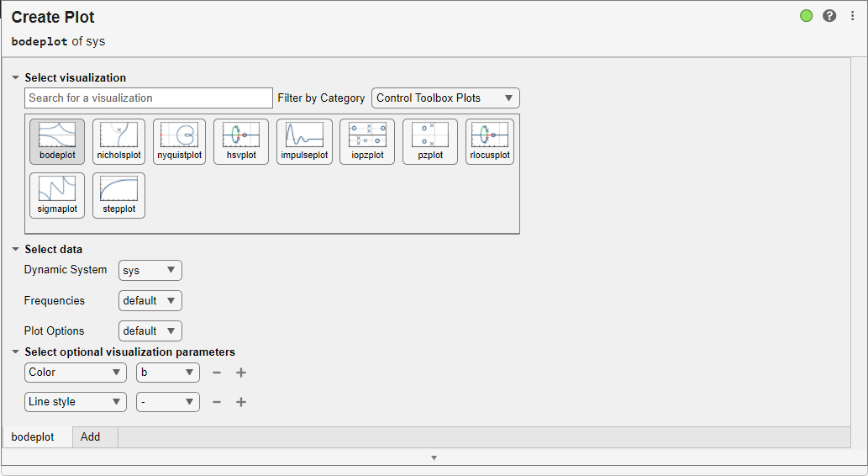Viewport: 868px width, 476px height.
Task: Choose the nicholsplot visualization
Action: pos(118,142)
